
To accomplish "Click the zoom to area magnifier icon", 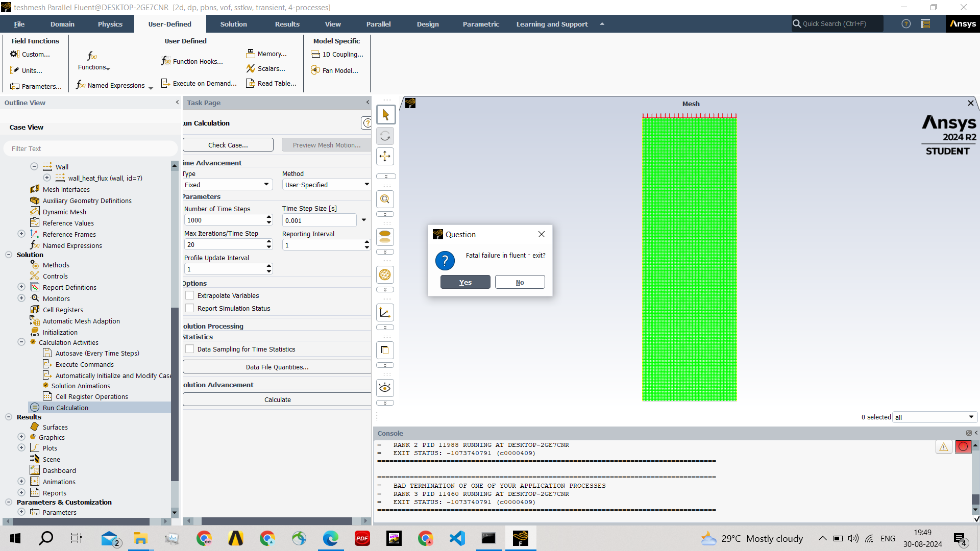I will tap(385, 199).
